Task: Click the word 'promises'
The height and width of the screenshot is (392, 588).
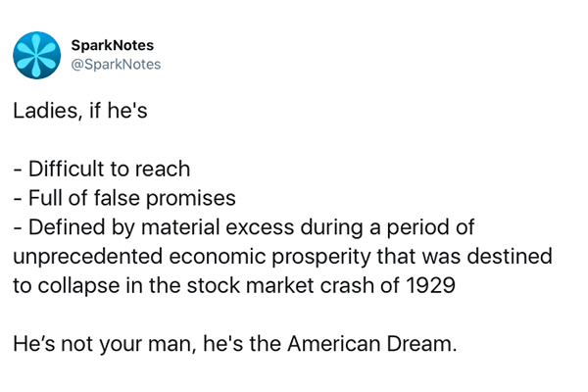Action: [191, 199]
